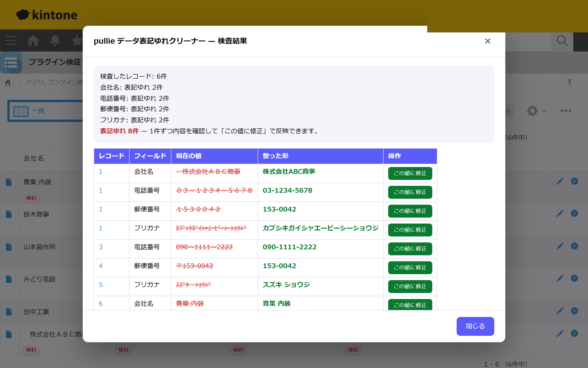Open the favorites star icon

click(77, 40)
